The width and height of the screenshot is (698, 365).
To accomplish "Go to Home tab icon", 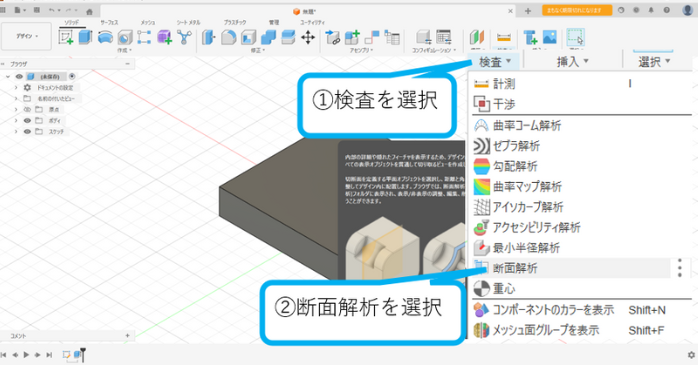I will pos(89,12).
